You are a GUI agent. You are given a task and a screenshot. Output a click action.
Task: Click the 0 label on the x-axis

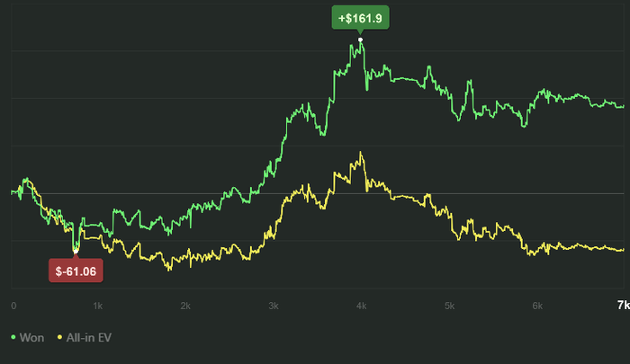pyautogui.click(x=13, y=306)
